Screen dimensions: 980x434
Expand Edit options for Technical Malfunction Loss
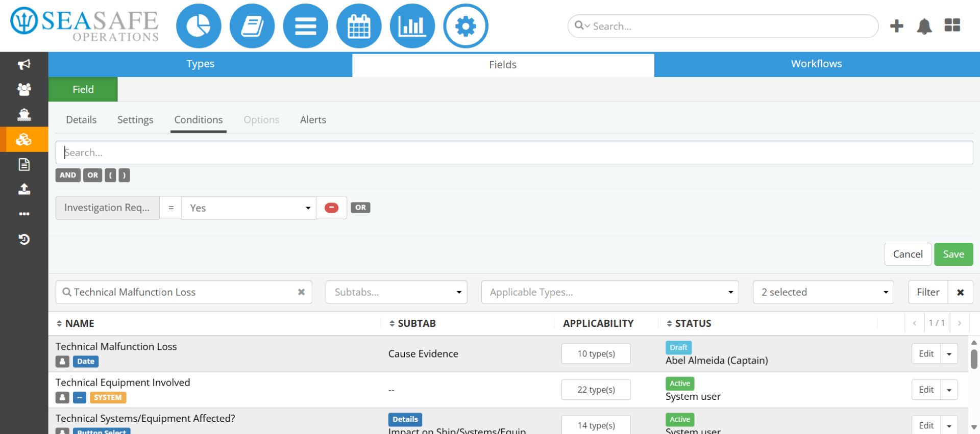pyautogui.click(x=949, y=354)
